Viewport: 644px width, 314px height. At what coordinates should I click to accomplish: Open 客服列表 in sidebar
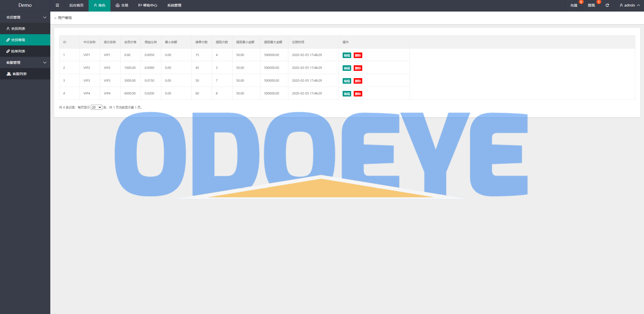pyautogui.click(x=25, y=74)
